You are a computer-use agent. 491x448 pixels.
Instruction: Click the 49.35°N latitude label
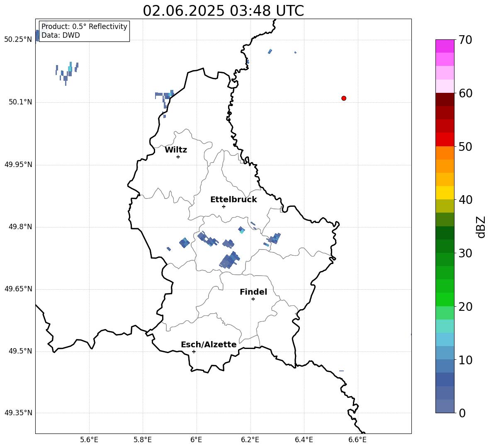click(18, 413)
